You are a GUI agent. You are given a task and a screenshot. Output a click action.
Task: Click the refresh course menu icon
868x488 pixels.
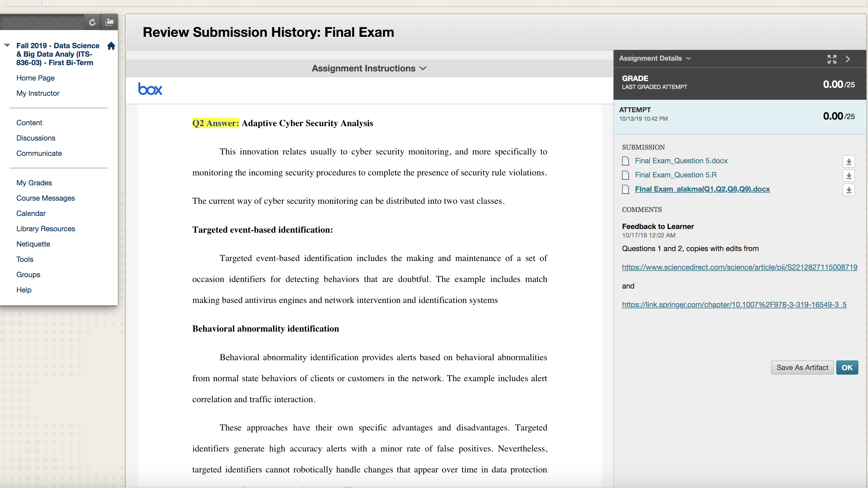(x=92, y=22)
